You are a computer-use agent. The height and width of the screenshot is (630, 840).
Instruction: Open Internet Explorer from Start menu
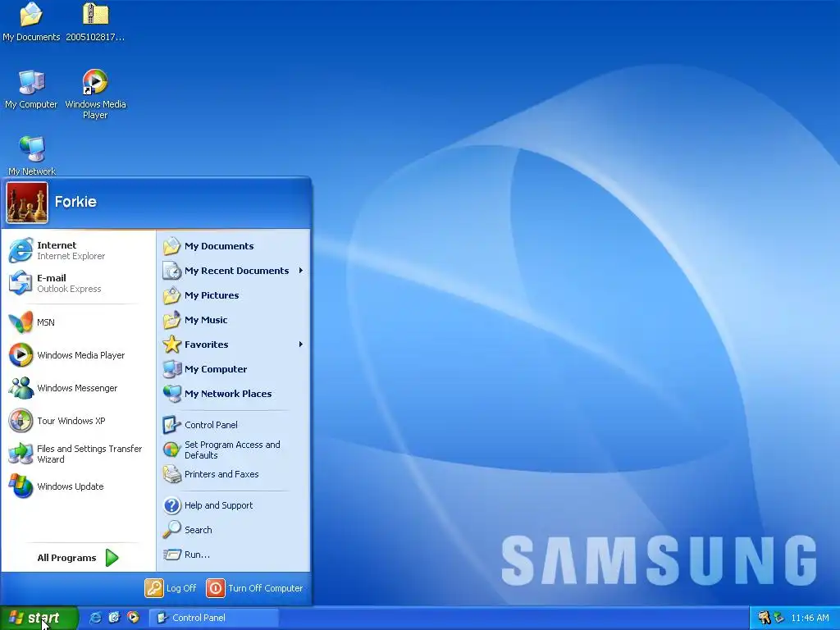(78, 251)
